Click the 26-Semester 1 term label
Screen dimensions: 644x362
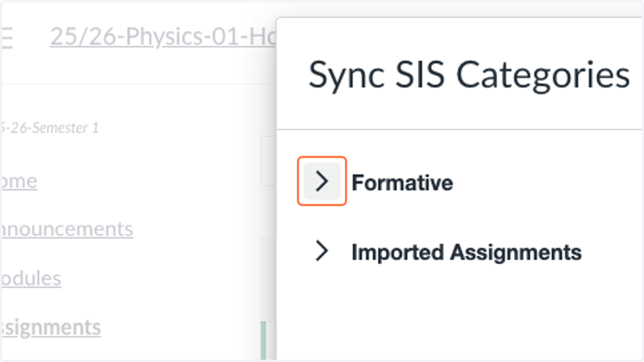coord(49,128)
